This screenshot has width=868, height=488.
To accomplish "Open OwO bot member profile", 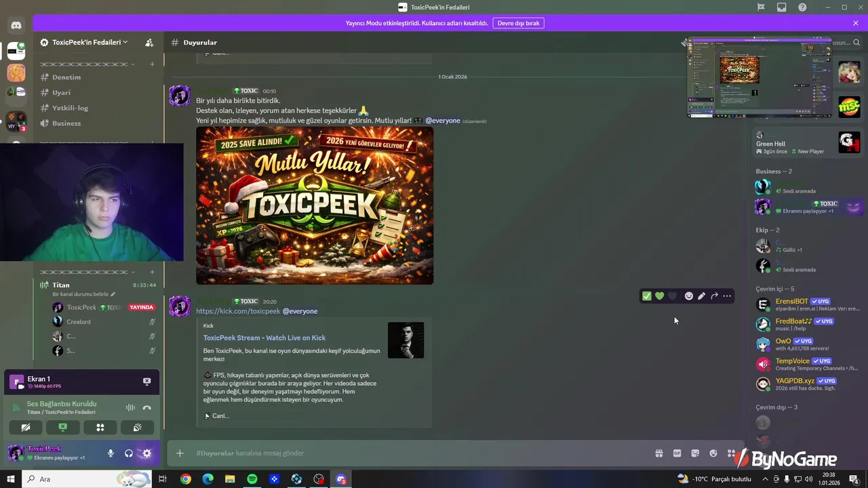I will tap(807, 344).
